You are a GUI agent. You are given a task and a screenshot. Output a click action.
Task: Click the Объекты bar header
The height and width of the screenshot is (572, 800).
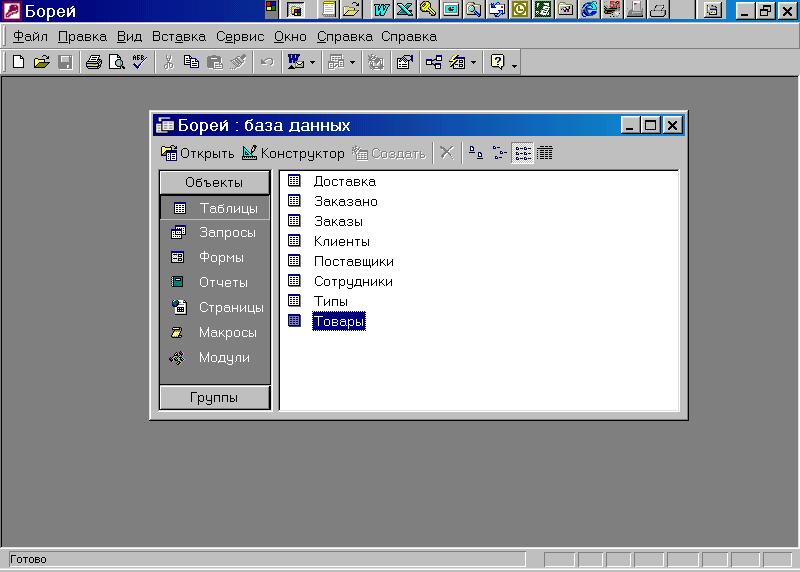[214, 182]
